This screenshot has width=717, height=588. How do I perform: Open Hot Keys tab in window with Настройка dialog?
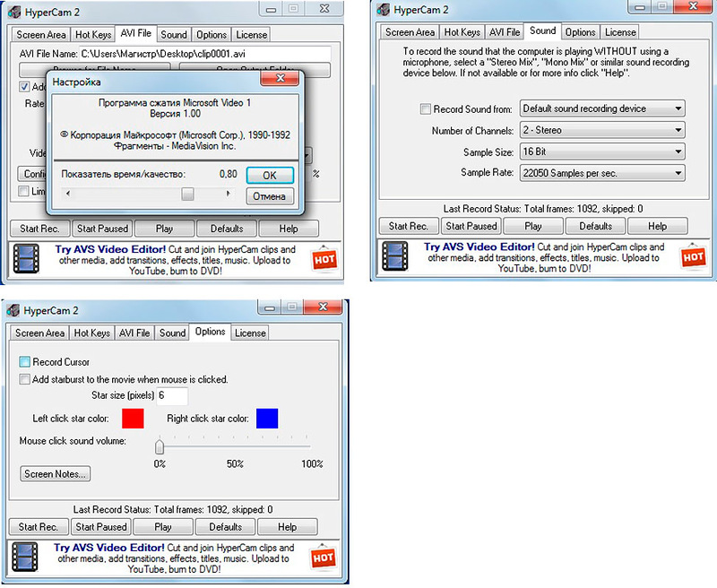point(93,35)
